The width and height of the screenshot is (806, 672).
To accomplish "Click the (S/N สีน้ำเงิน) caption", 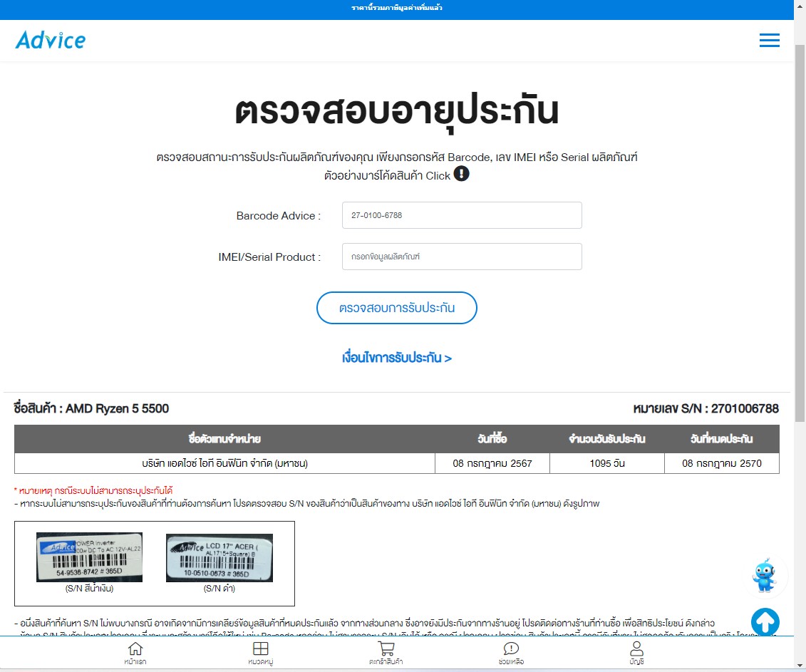I will click(x=90, y=588).
